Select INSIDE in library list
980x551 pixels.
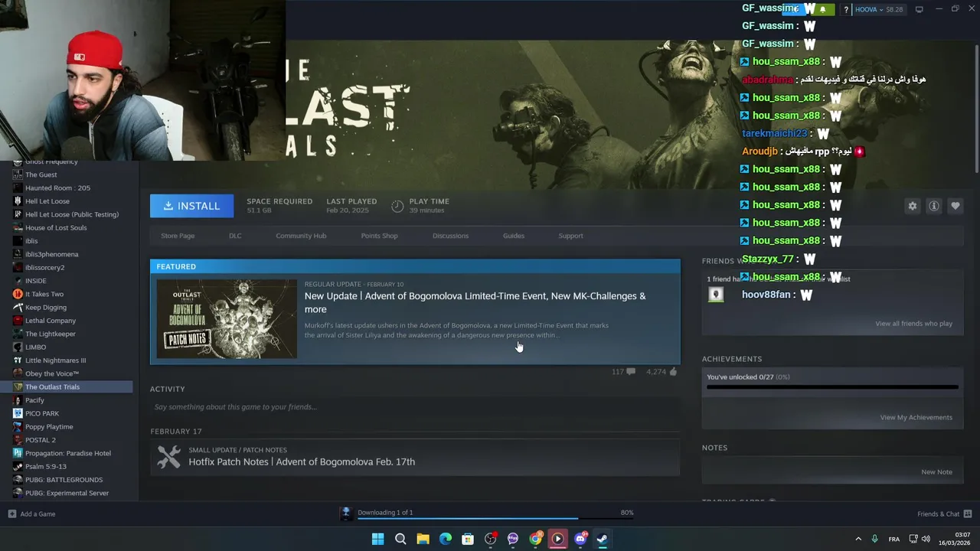click(x=35, y=281)
